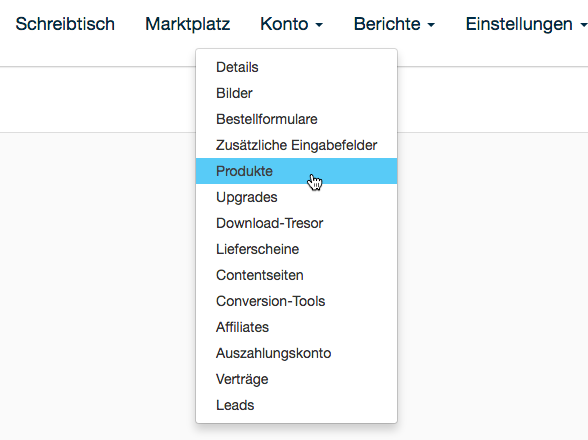This screenshot has width=588, height=440.
Task: Open the Upgrades menu item
Action: [x=296, y=197]
